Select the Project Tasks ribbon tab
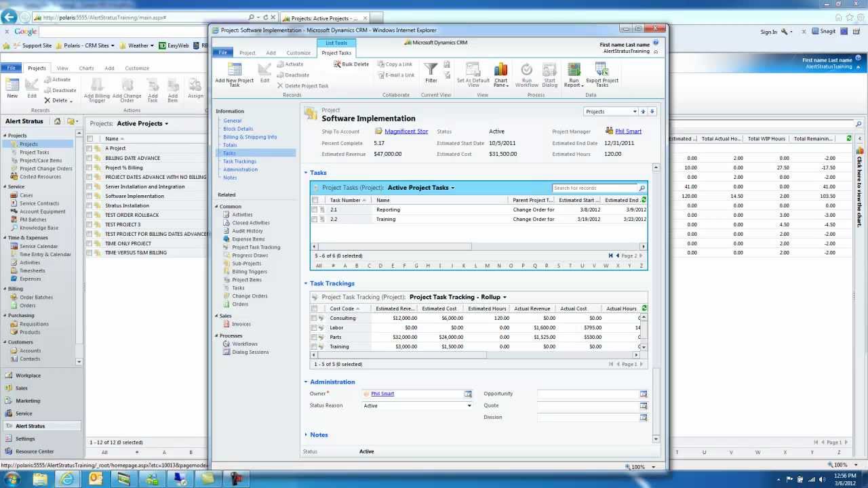The height and width of the screenshot is (488, 868). tap(336, 53)
